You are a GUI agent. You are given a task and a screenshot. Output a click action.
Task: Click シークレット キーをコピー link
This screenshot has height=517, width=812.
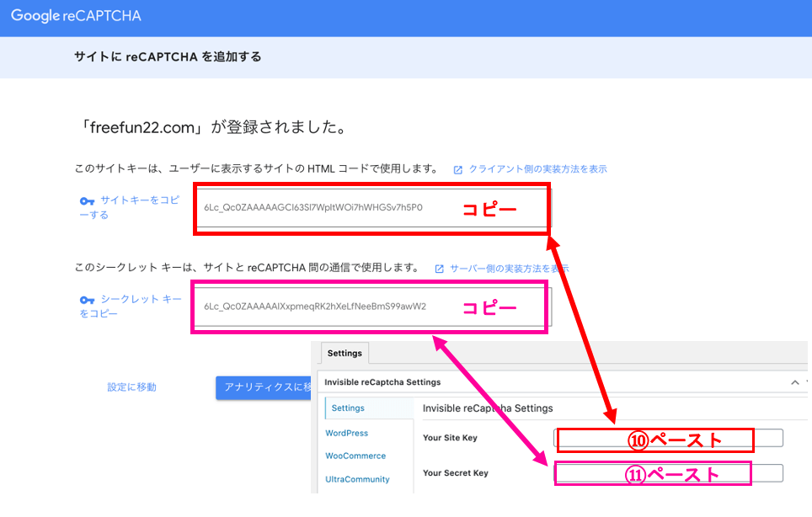point(131,306)
